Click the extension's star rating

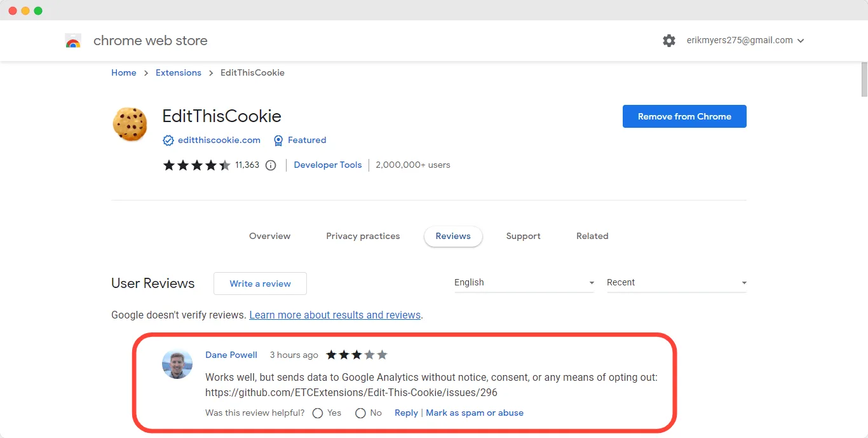click(197, 165)
